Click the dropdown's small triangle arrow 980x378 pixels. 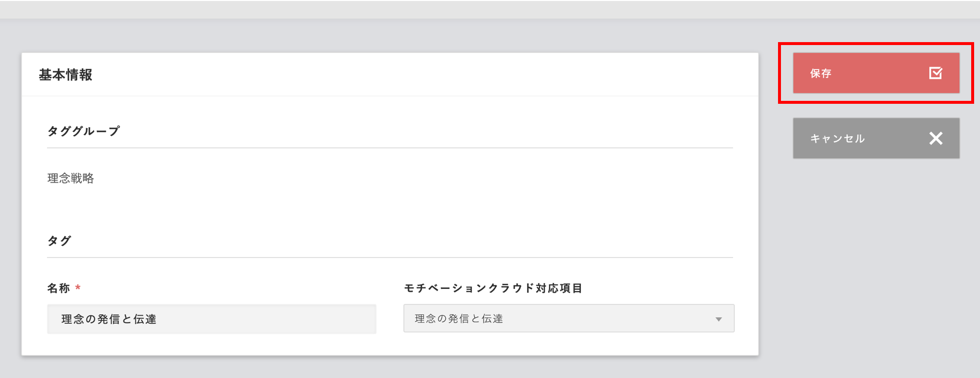click(x=718, y=319)
